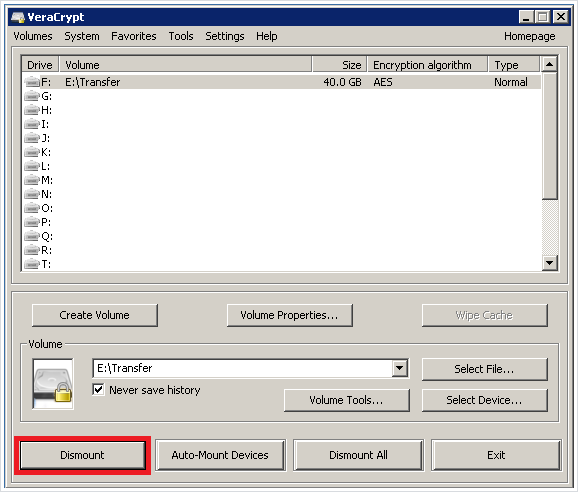
Task: Uncheck Never save history checkbox
Action: pos(98,390)
